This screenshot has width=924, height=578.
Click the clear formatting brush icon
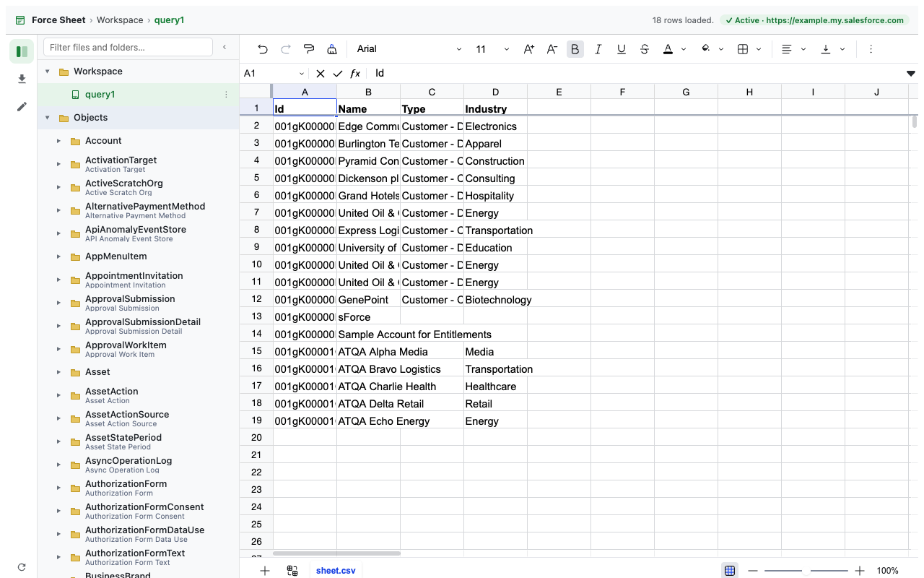(332, 49)
